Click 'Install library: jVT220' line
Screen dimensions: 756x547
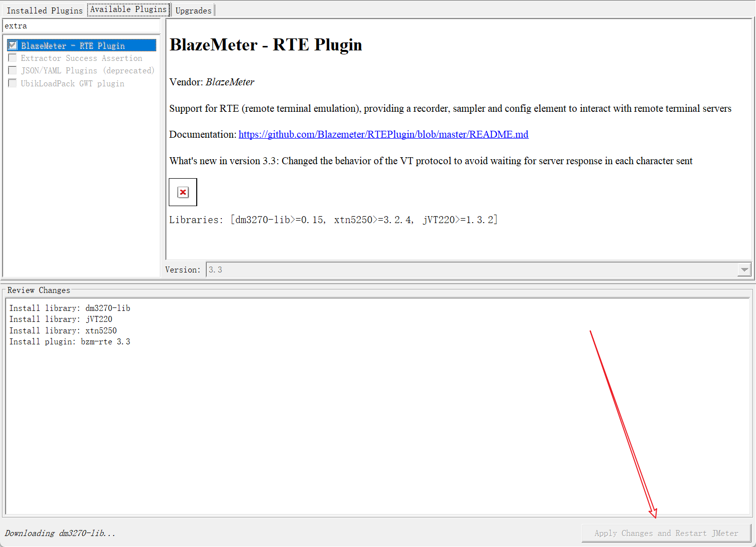(61, 319)
